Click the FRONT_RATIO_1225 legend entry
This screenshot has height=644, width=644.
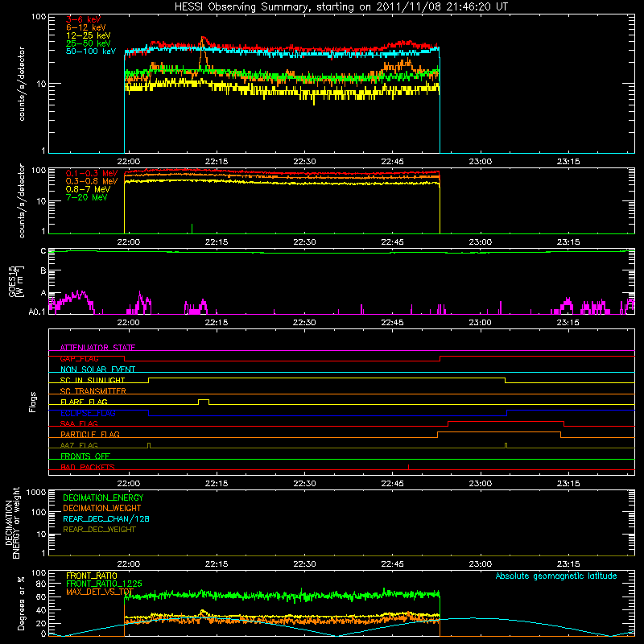pyautogui.click(x=104, y=584)
